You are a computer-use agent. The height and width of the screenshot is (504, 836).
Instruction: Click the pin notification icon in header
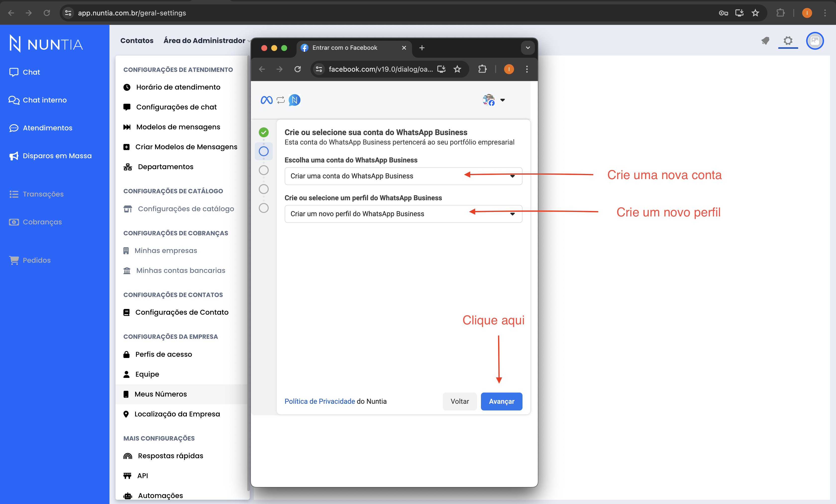tap(765, 41)
